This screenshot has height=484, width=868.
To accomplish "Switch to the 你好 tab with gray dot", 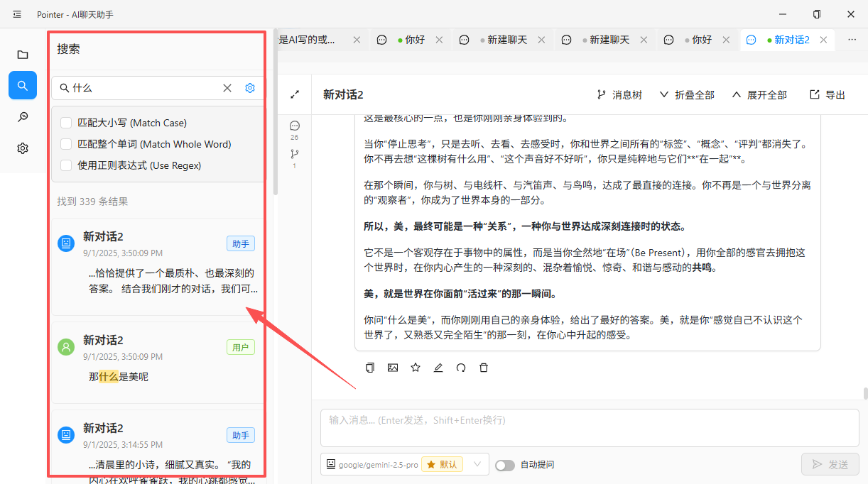I will pos(698,40).
